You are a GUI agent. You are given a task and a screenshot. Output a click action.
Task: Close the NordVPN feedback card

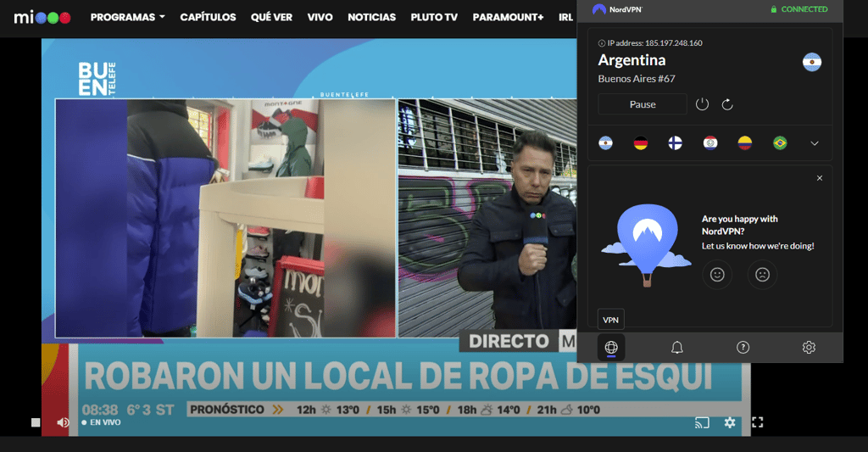(820, 178)
